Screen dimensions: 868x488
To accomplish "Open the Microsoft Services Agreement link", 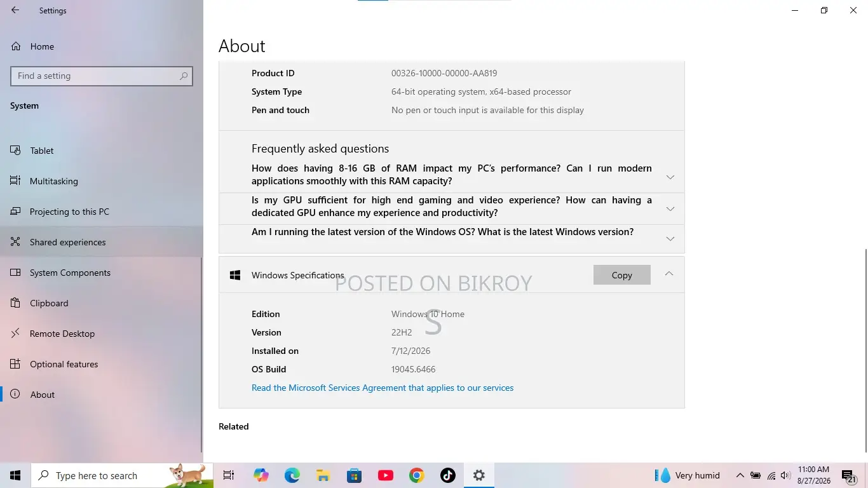I will 383,388.
